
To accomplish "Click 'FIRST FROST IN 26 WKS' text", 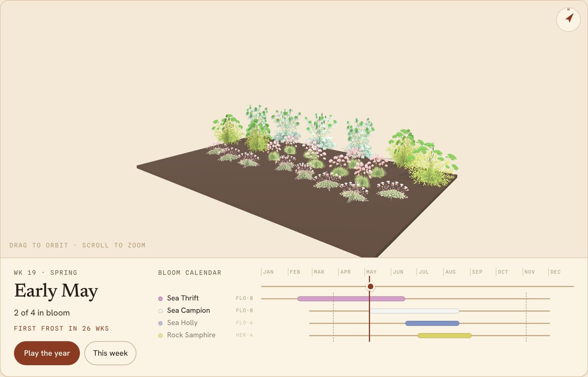I will (61, 329).
